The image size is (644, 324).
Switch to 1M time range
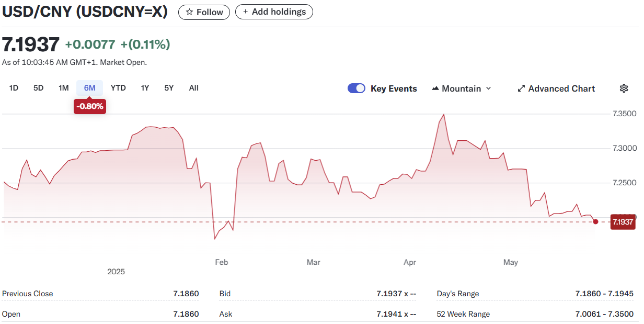[x=64, y=88]
